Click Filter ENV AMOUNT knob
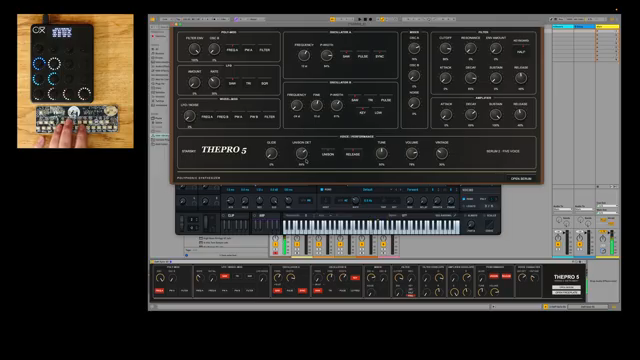This screenshot has height=360, width=640. tap(496, 49)
